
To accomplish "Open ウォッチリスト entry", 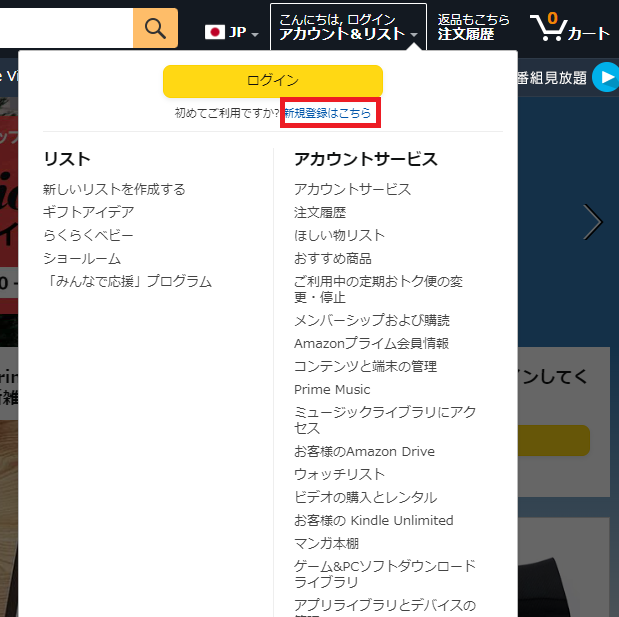I will coord(339,474).
